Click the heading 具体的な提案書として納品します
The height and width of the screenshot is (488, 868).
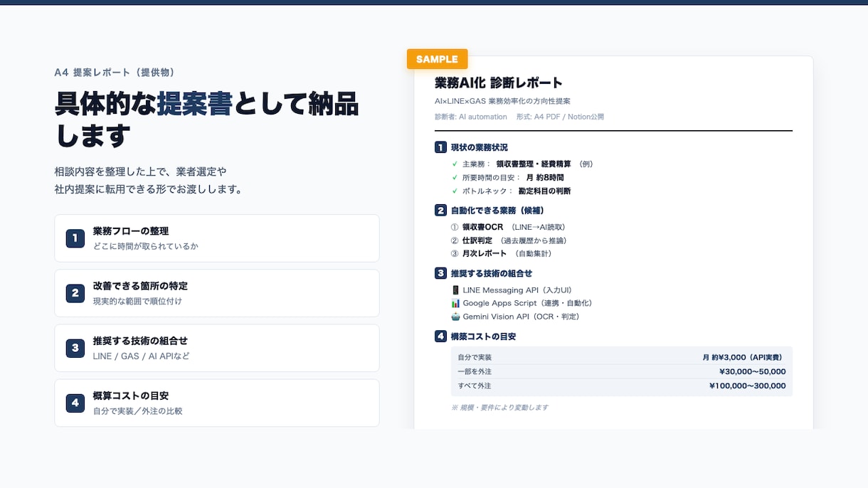[207, 119]
